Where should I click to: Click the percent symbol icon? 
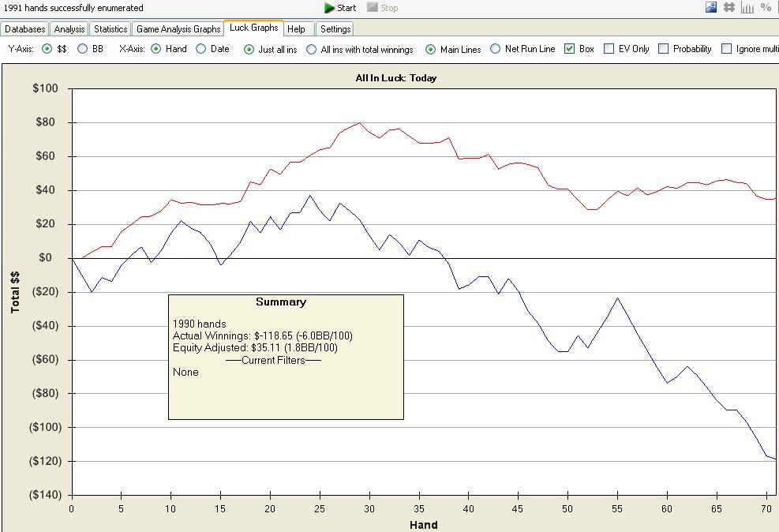(766, 7)
